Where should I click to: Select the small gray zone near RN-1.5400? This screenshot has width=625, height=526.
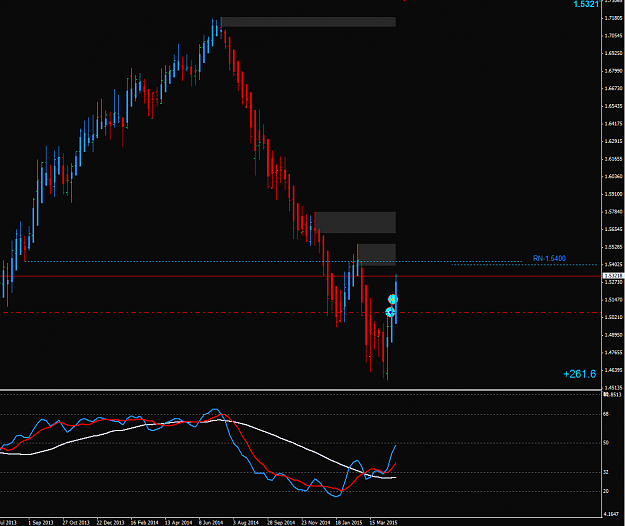[x=377, y=255]
